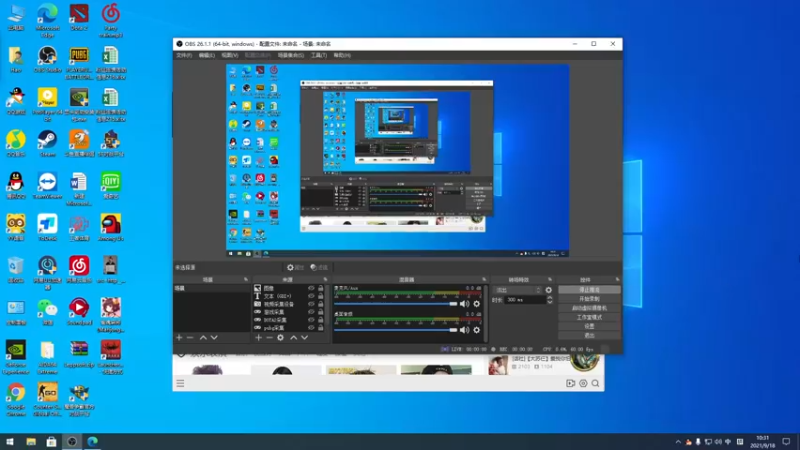Open GeForce Experience desktop shortcut
The height and width of the screenshot is (450, 800).
click(16, 358)
